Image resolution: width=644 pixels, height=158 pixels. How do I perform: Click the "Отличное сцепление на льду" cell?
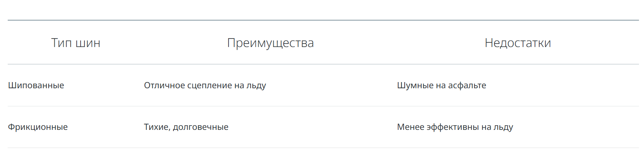[x=205, y=86]
